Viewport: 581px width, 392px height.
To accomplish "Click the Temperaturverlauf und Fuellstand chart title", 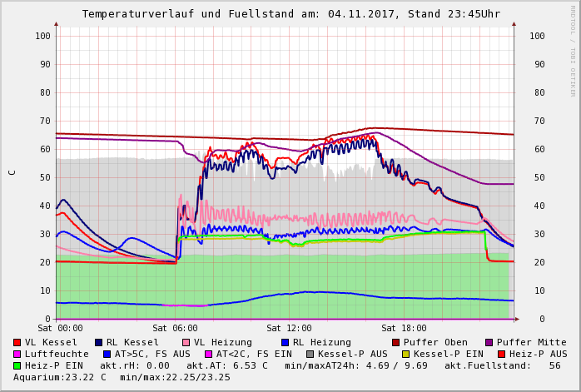I will (x=290, y=14).
